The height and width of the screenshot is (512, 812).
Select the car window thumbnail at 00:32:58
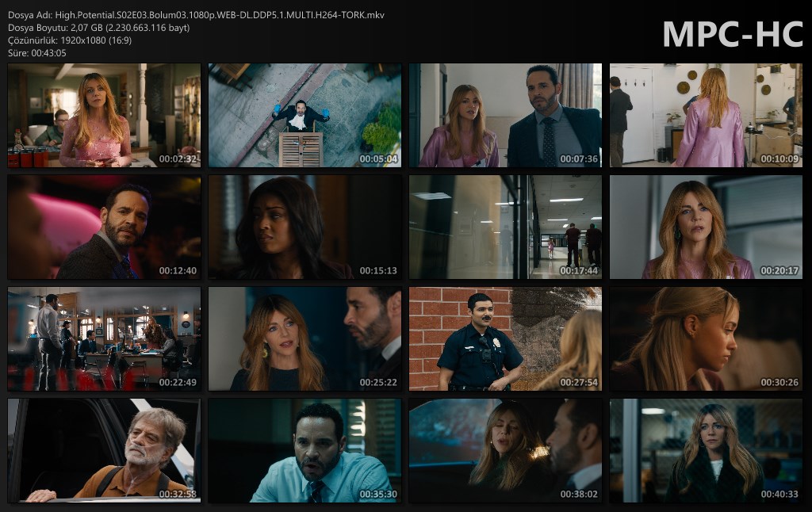(104, 451)
